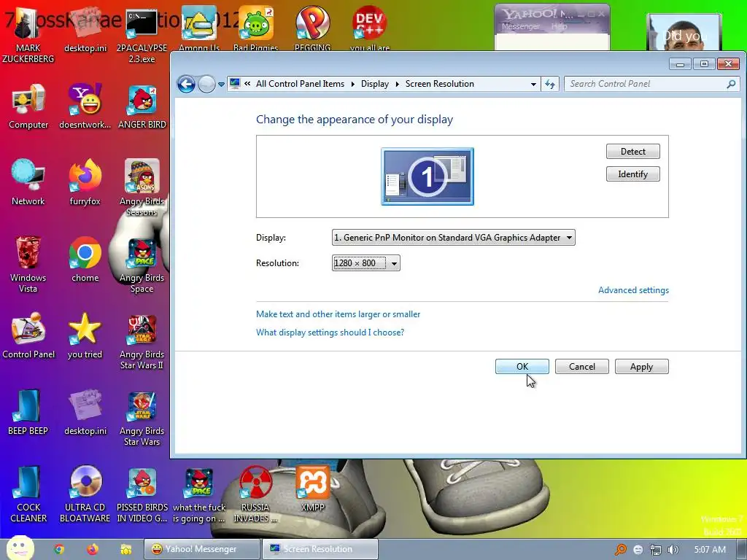Open the ULTRA CD BLOATWARE shortcut

pos(85,494)
